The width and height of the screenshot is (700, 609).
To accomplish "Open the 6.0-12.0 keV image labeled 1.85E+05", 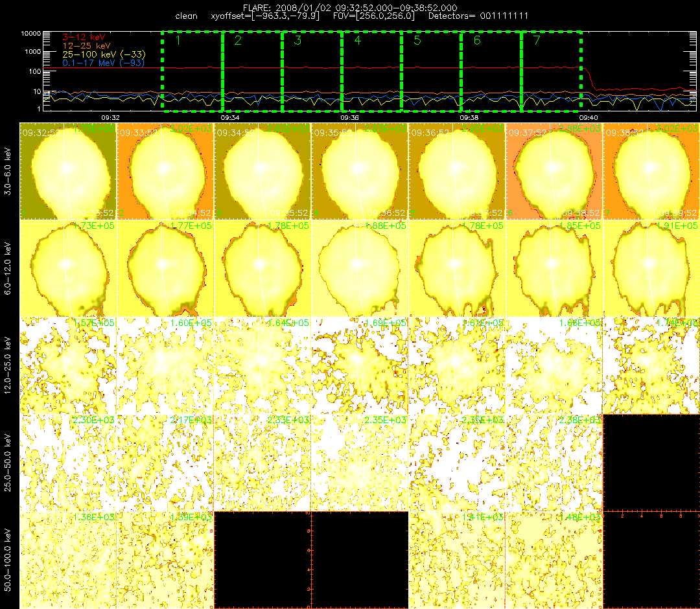I will (554, 268).
